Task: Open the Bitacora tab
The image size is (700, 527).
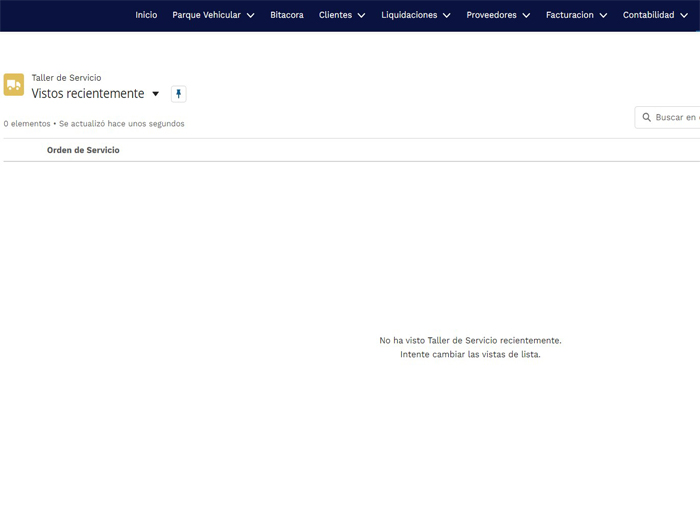Action: click(x=287, y=16)
